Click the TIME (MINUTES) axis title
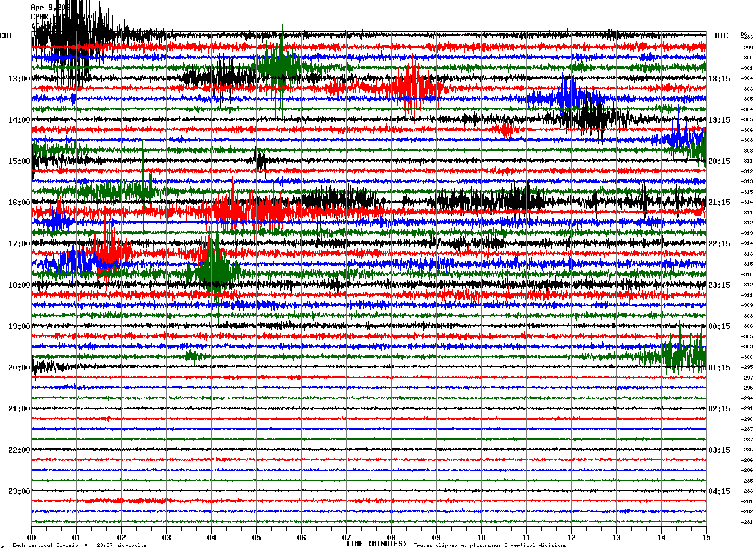Image resolution: width=756 pixels, height=554 pixels. pos(376,544)
